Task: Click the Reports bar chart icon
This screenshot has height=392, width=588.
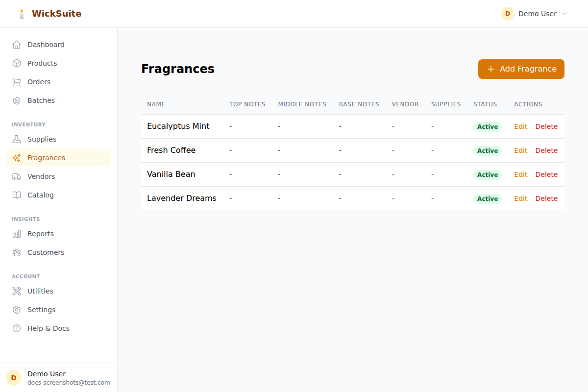Action: click(17, 234)
